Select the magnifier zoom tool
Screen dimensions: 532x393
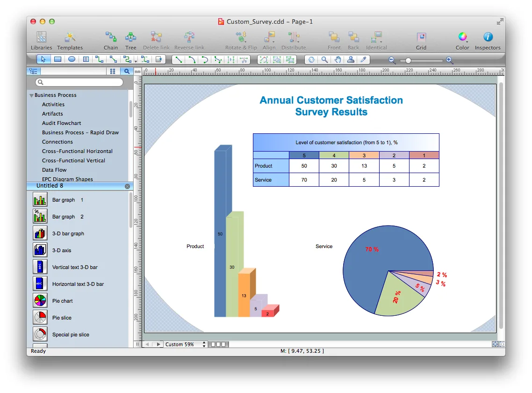click(325, 60)
